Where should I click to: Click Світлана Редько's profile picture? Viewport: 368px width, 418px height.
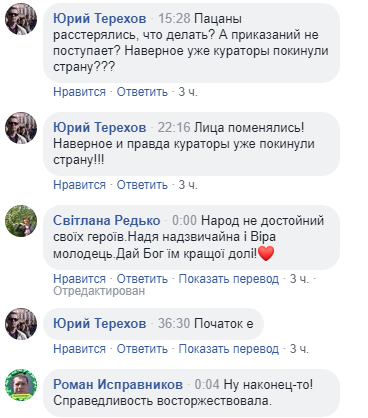tap(21, 221)
